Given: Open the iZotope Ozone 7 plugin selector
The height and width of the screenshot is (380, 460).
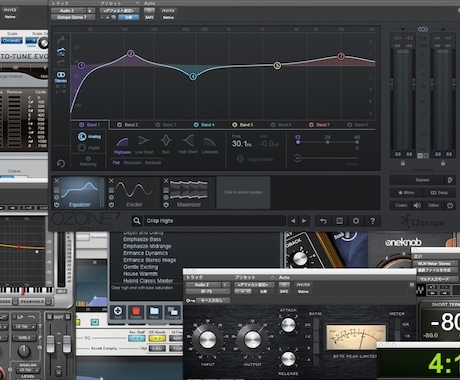Looking at the screenshot, I should point(73,17).
